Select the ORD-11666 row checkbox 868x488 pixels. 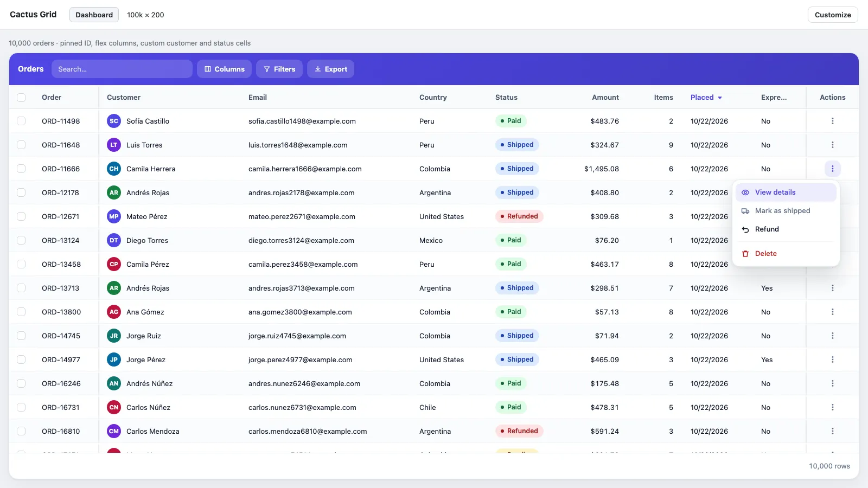pos(21,169)
